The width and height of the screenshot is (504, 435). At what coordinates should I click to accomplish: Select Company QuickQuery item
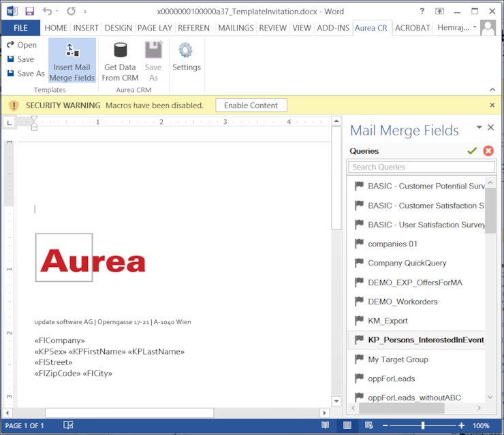pos(418,263)
